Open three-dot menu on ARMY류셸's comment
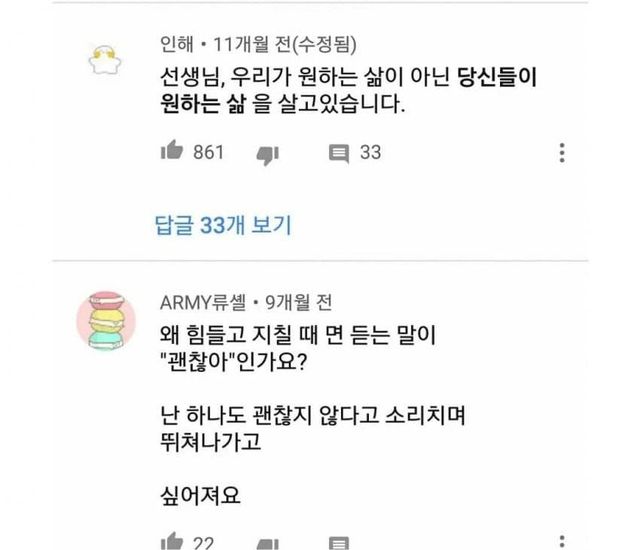 coord(562,542)
